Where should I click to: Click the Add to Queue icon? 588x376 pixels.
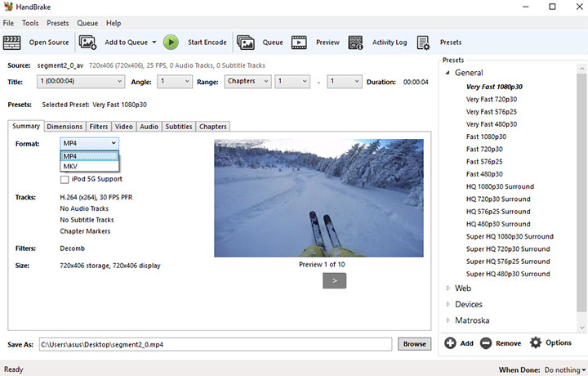[x=88, y=42]
